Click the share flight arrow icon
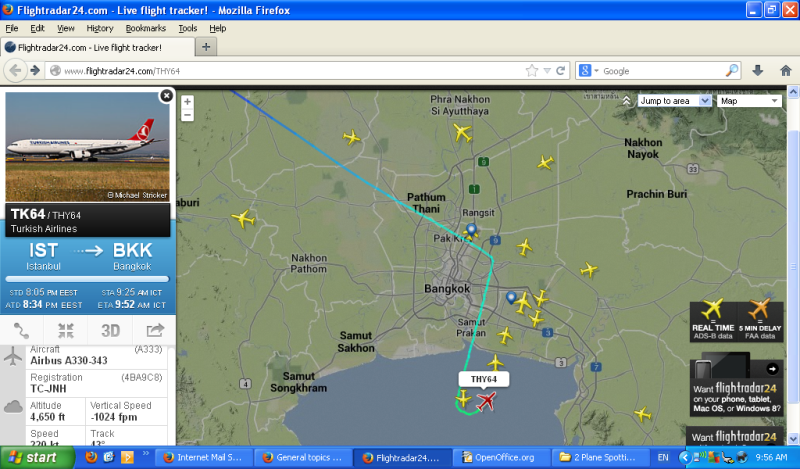Screen dimensions: 800x469 point(155,330)
